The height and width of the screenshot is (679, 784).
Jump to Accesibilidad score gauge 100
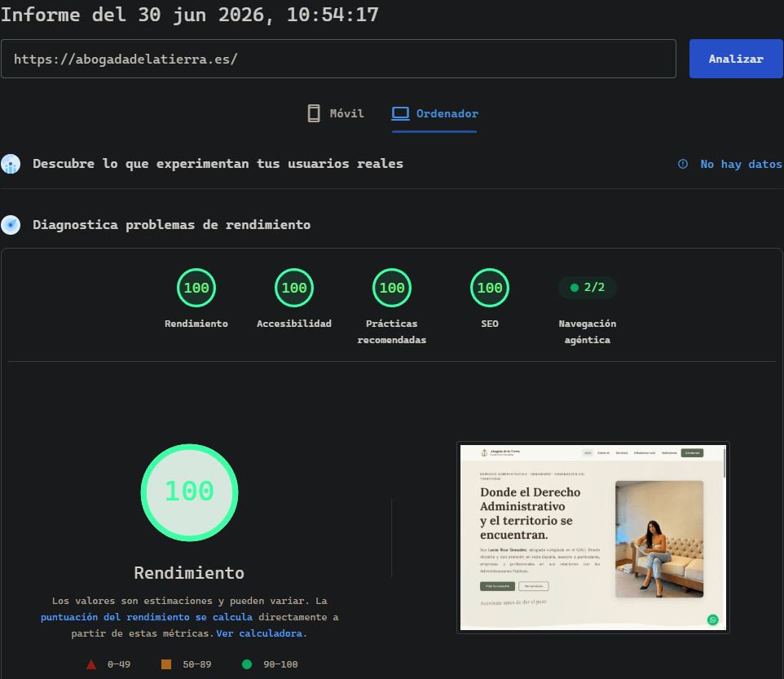click(294, 288)
